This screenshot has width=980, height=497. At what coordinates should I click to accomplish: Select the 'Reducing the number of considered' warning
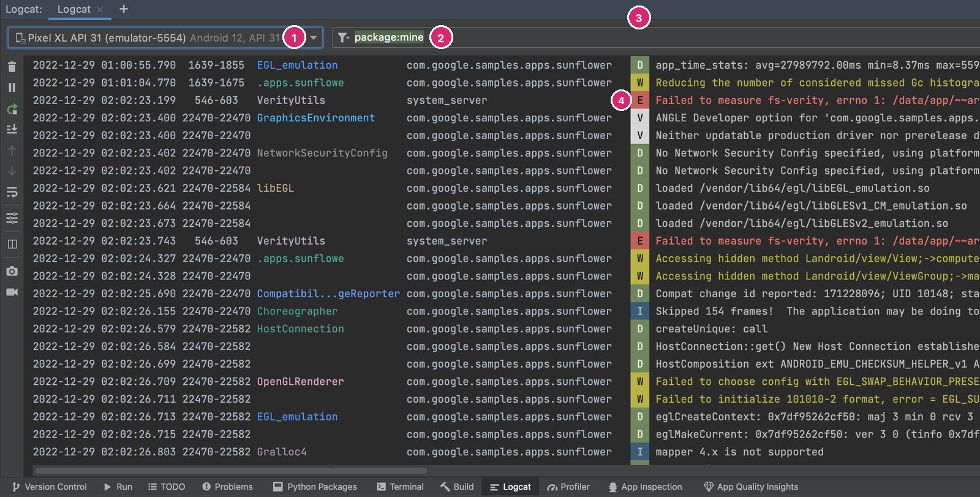coord(817,83)
